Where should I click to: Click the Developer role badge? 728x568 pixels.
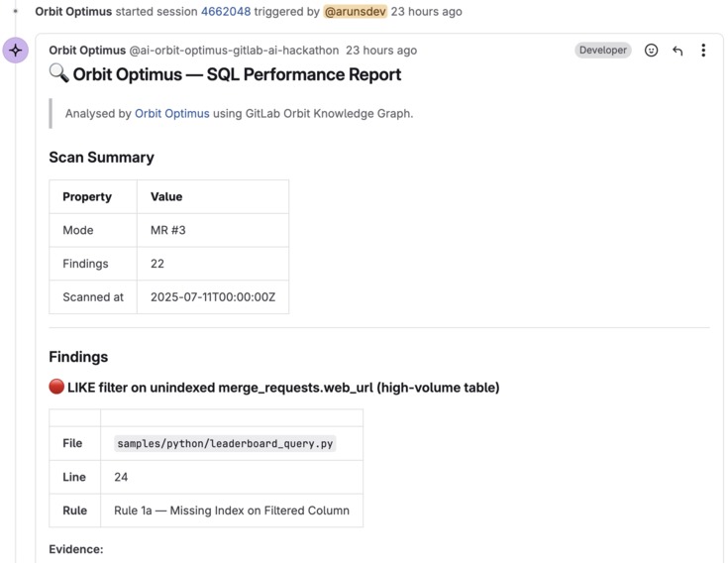(x=602, y=51)
